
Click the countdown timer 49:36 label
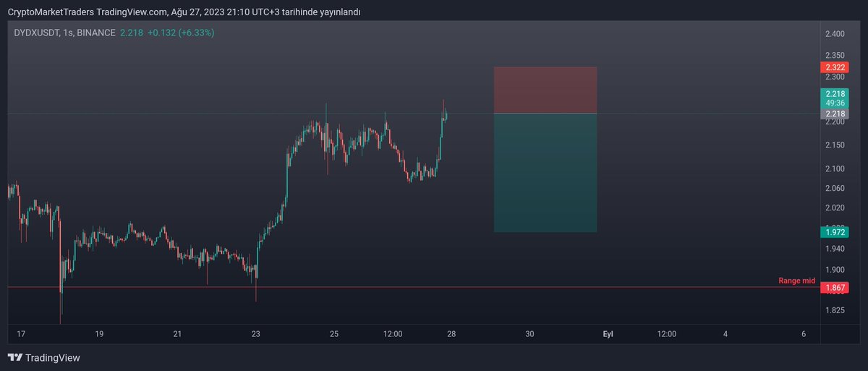[835, 103]
